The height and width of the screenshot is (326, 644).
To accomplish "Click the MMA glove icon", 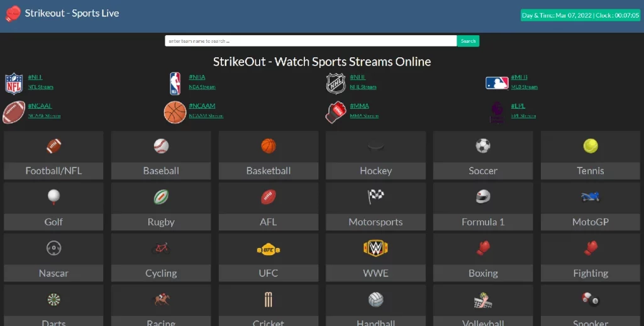I will 336,112.
